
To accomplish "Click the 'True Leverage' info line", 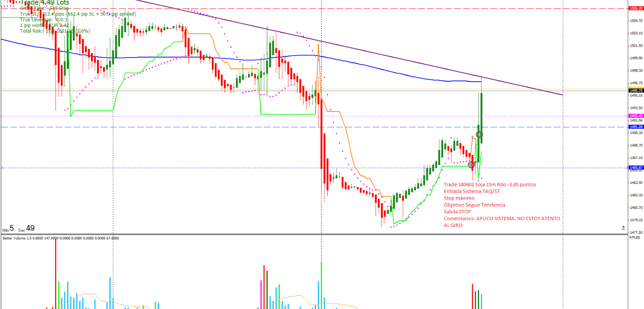I will click(44, 20).
